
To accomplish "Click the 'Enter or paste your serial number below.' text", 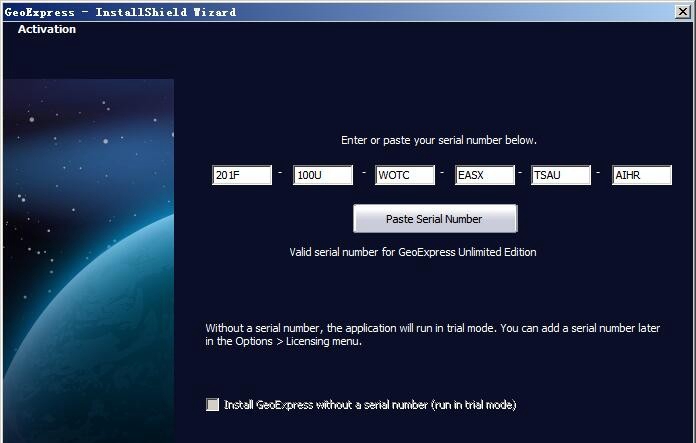I will point(439,140).
